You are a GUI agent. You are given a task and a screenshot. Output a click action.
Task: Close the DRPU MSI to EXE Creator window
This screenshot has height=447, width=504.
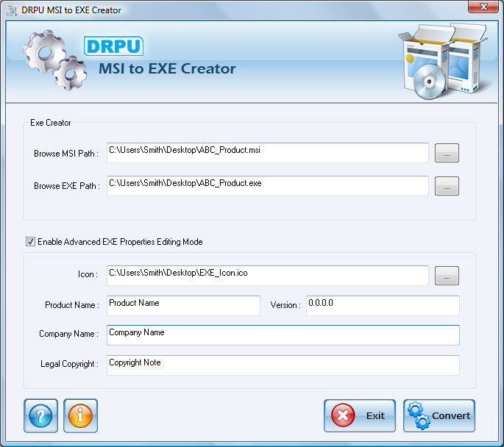[x=483, y=7]
